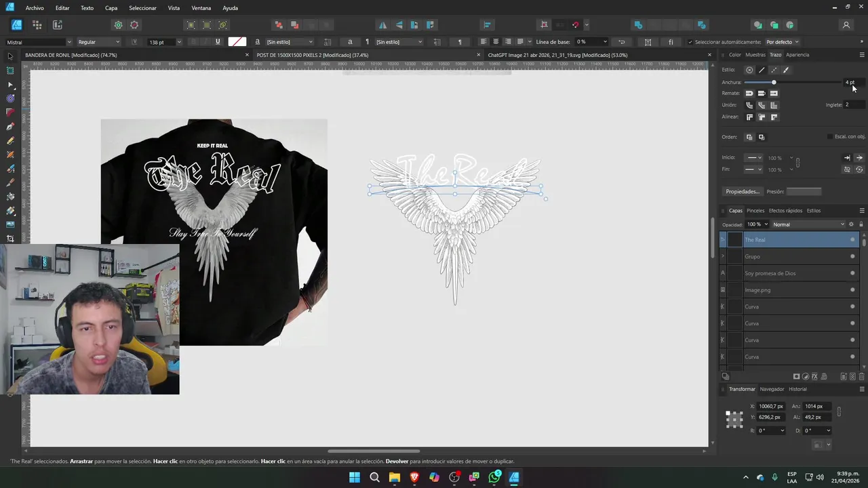This screenshot has height=488, width=868.
Task: Open the Opacidad 100 % dropdown
Action: tap(766, 224)
